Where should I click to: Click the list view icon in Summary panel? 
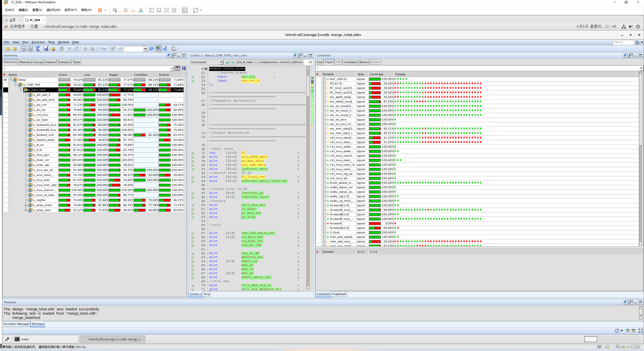[x=184, y=68]
